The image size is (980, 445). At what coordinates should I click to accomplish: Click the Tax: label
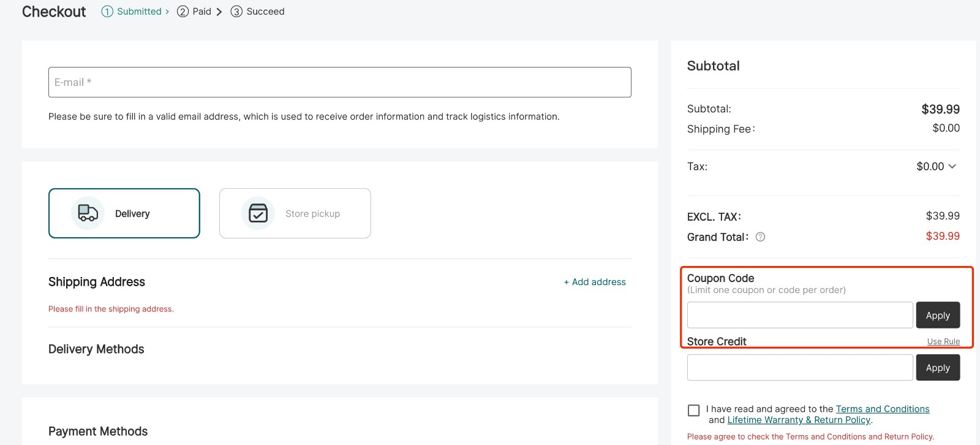click(x=697, y=167)
